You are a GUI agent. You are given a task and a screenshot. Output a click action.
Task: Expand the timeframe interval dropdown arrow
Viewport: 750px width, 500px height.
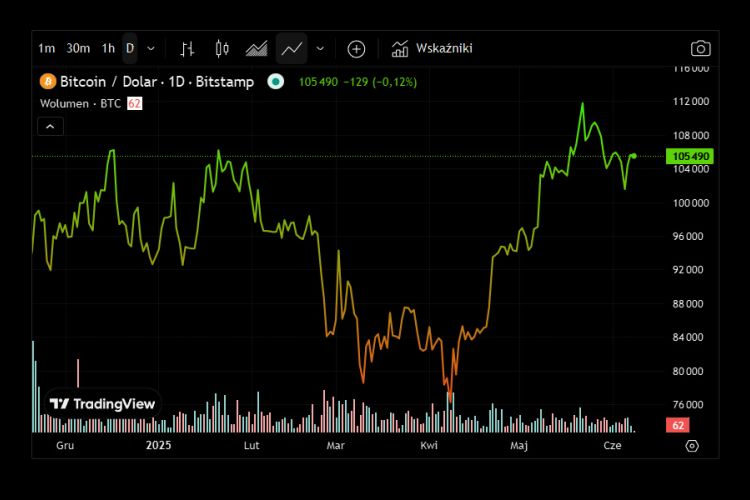tap(151, 48)
